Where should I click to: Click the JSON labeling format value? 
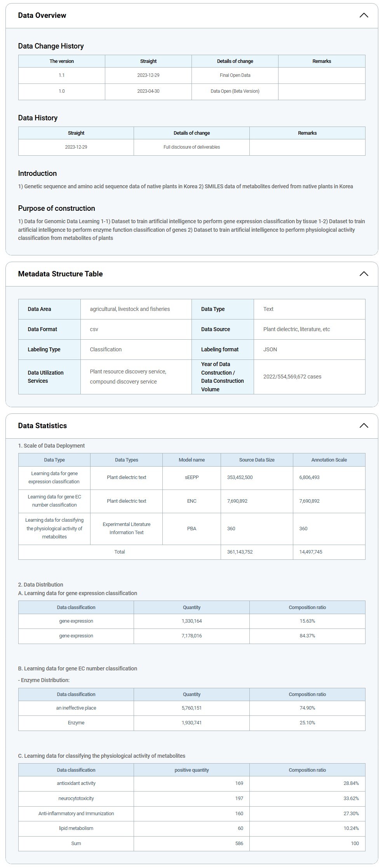[270, 349]
